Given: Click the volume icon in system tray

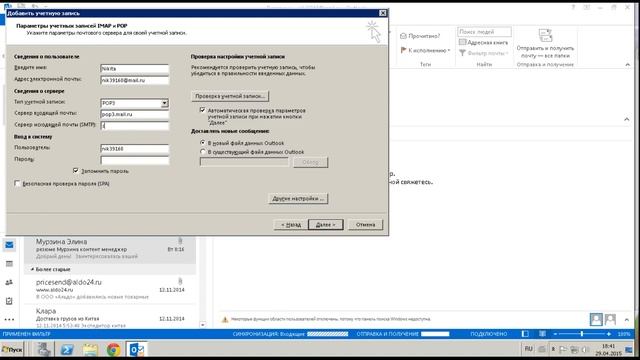Looking at the screenshot, I should coord(584,349).
